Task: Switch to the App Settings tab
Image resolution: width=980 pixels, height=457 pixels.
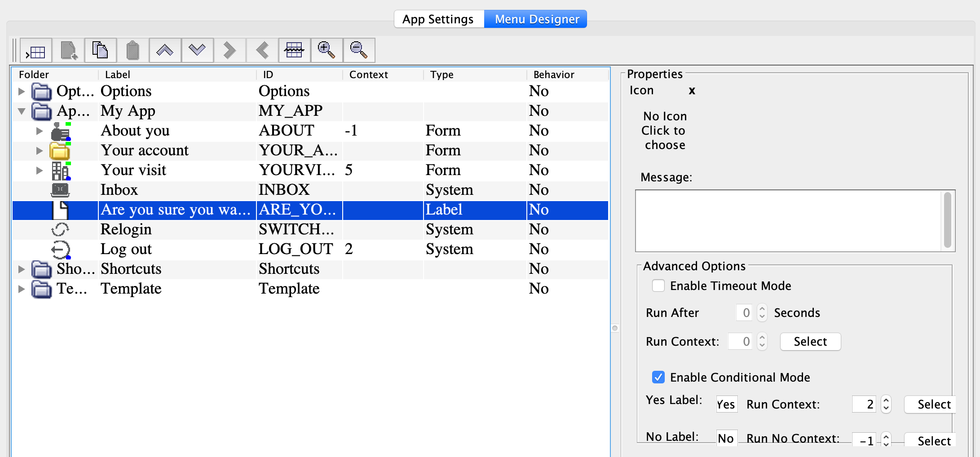Action: (438, 19)
